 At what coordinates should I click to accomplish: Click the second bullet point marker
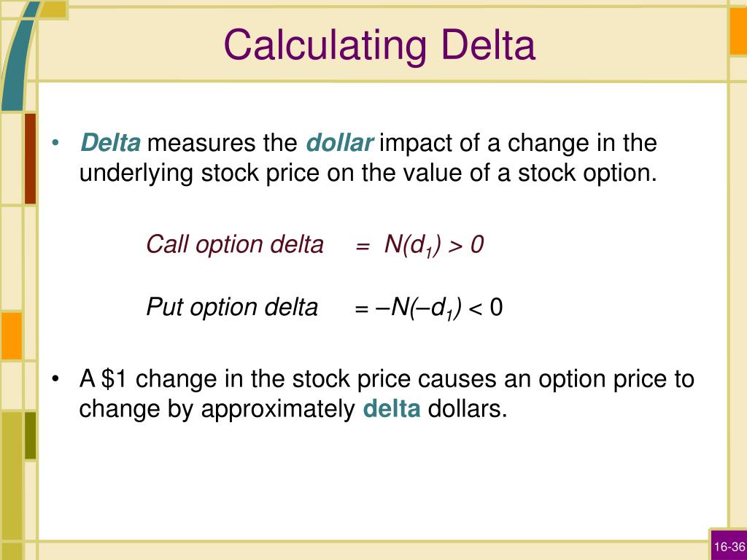point(56,379)
